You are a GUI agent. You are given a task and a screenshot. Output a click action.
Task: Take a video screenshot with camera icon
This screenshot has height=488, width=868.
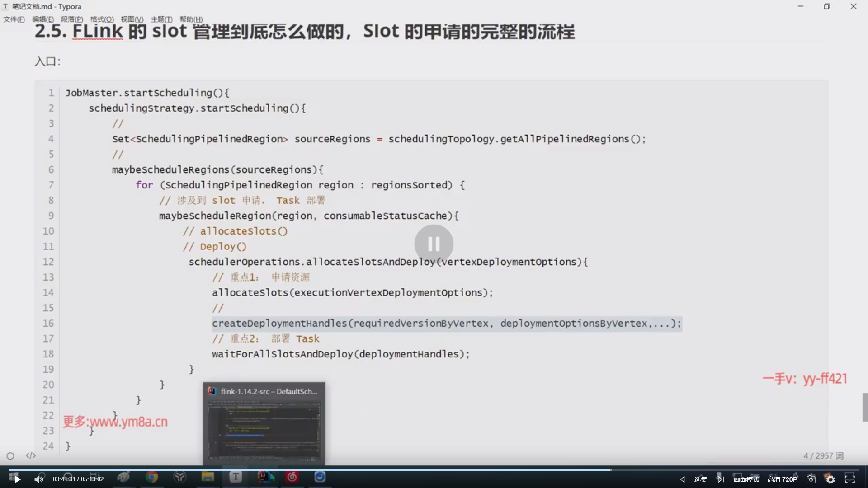(811, 479)
